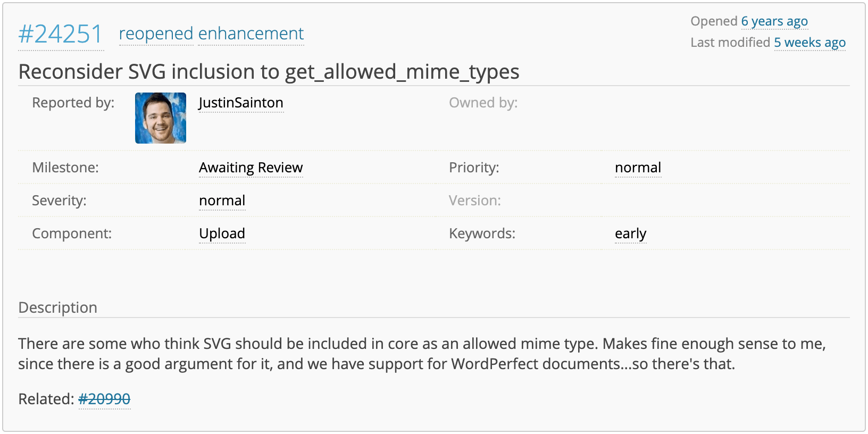Click the JustinSainton reporter avatar photo

coord(161,118)
